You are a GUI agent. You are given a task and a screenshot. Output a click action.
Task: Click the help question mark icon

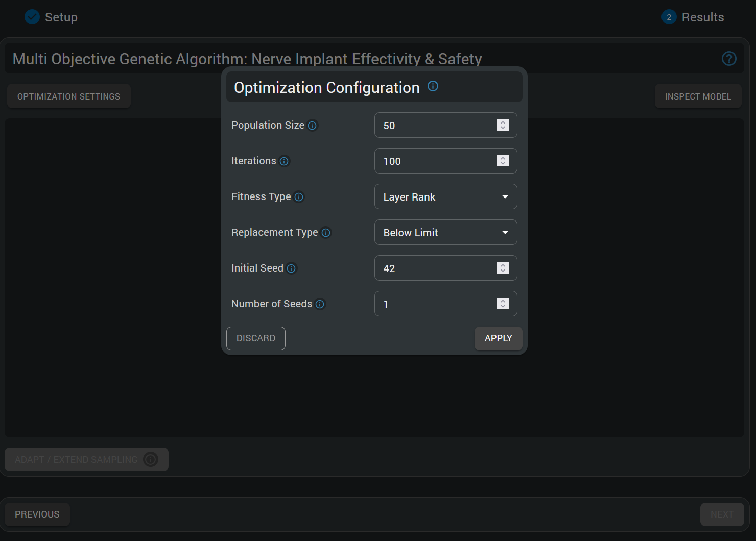point(729,59)
